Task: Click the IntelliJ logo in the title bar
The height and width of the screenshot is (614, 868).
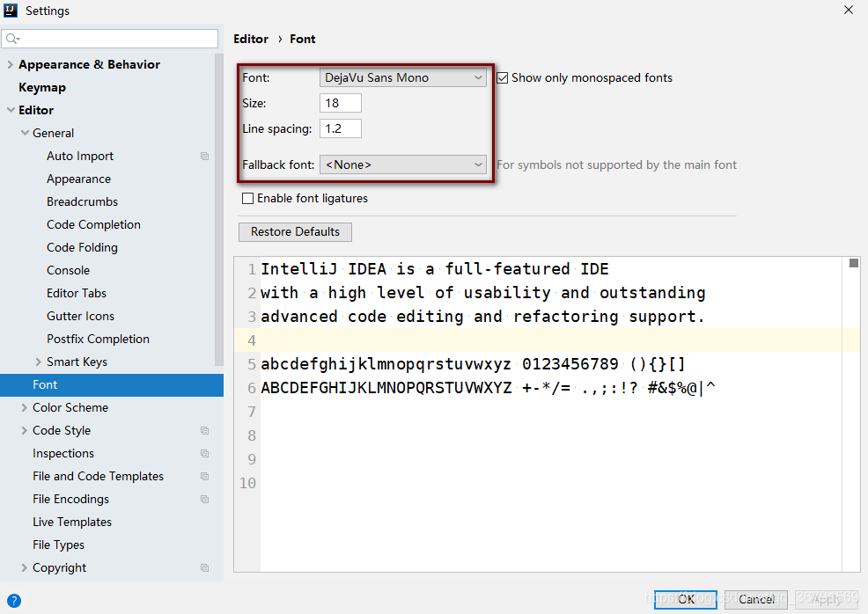Action: pyautogui.click(x=11, y=11)
